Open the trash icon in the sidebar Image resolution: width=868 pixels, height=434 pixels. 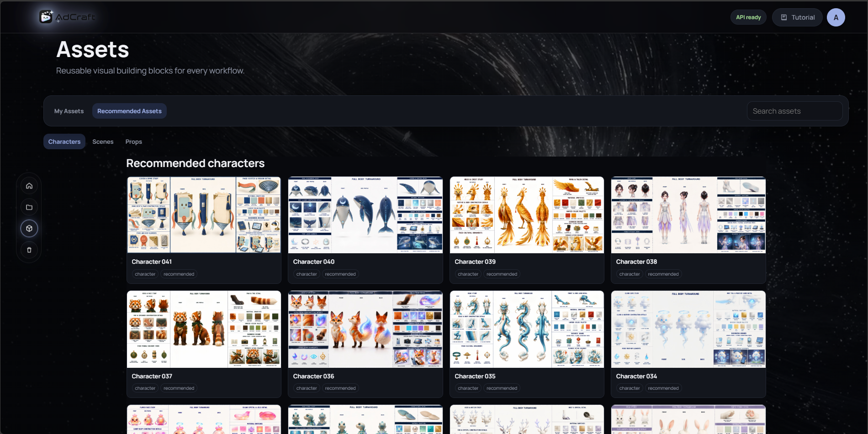click(x=29, y=250)
